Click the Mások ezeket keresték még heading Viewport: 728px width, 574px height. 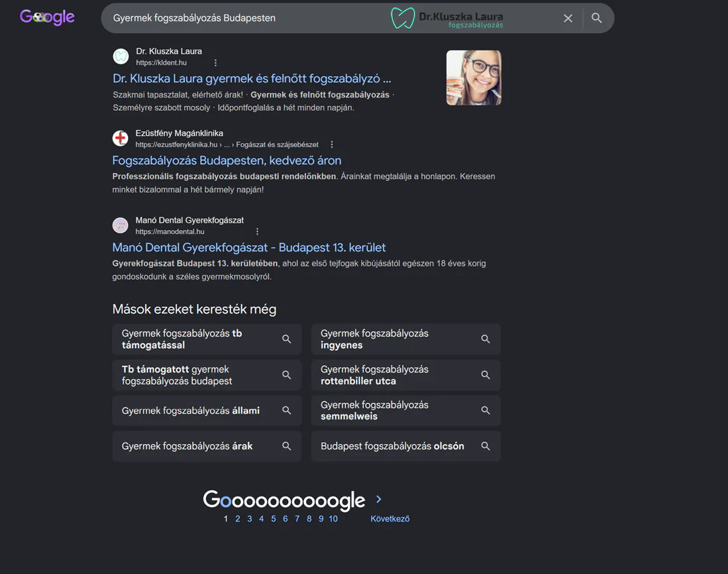click(x=194, y=310)
